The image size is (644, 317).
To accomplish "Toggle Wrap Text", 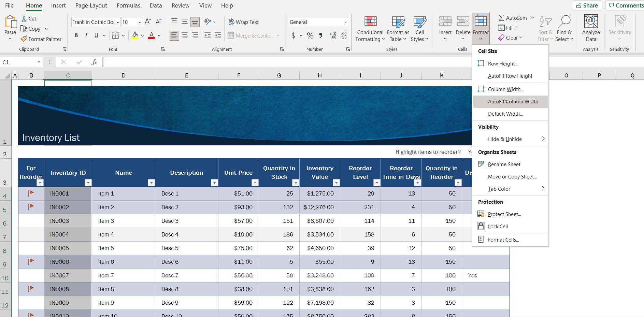I will (x=243, y=22).
